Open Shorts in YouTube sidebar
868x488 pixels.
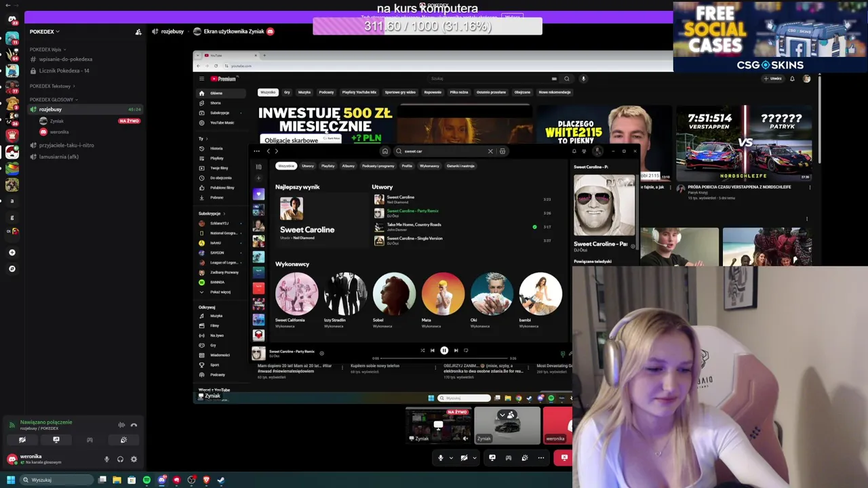point(216,103)
